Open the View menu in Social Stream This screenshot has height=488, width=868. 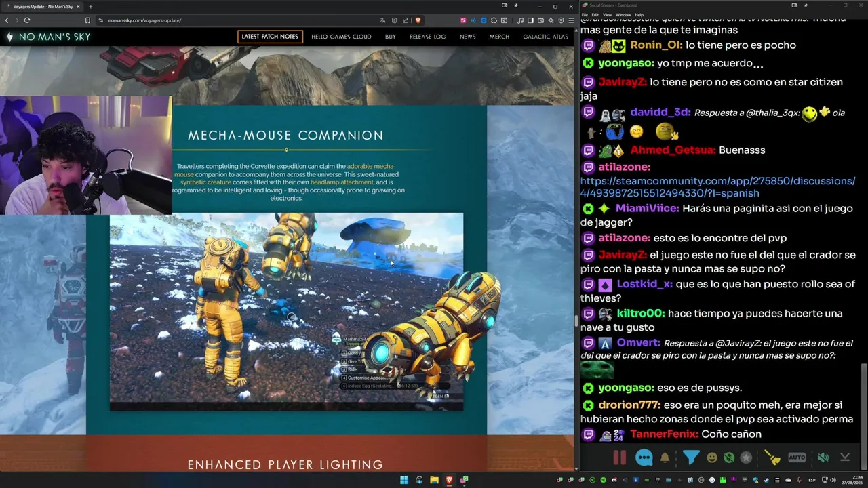[x=607, y=14]
